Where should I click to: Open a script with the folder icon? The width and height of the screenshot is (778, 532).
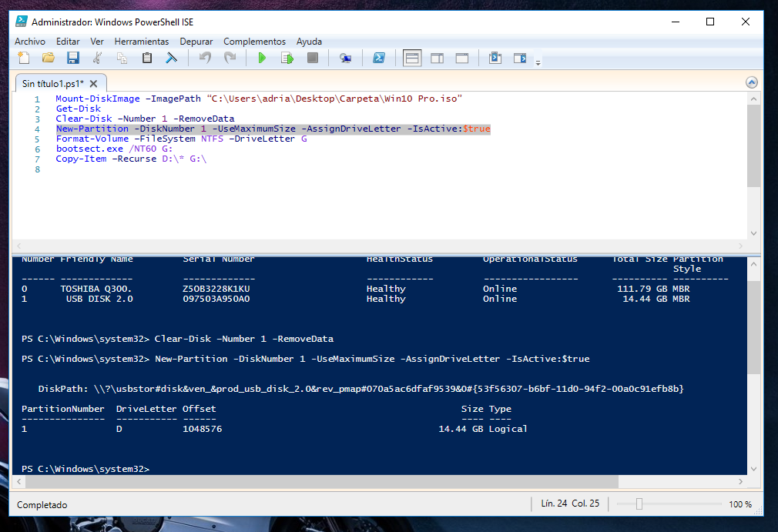pos(48,58)
